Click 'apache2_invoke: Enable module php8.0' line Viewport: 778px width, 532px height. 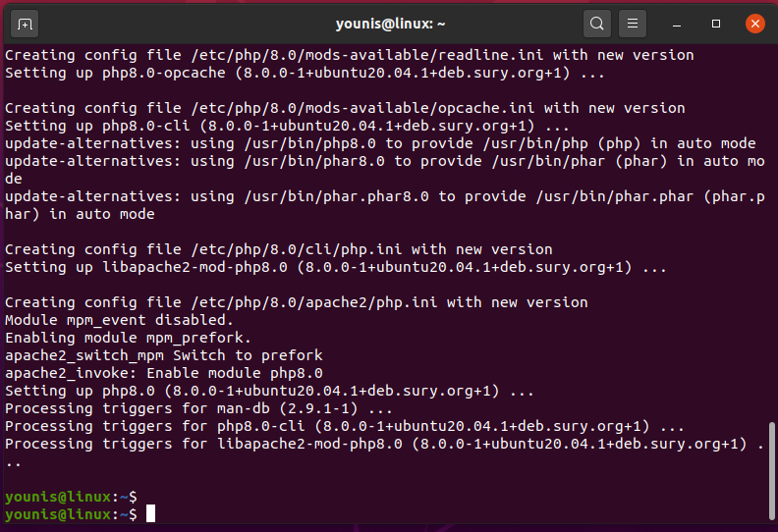[163, 373]
